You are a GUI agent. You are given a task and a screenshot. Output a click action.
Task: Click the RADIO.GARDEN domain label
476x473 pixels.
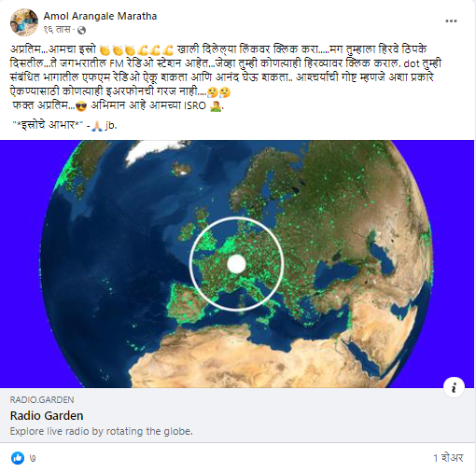42,399
